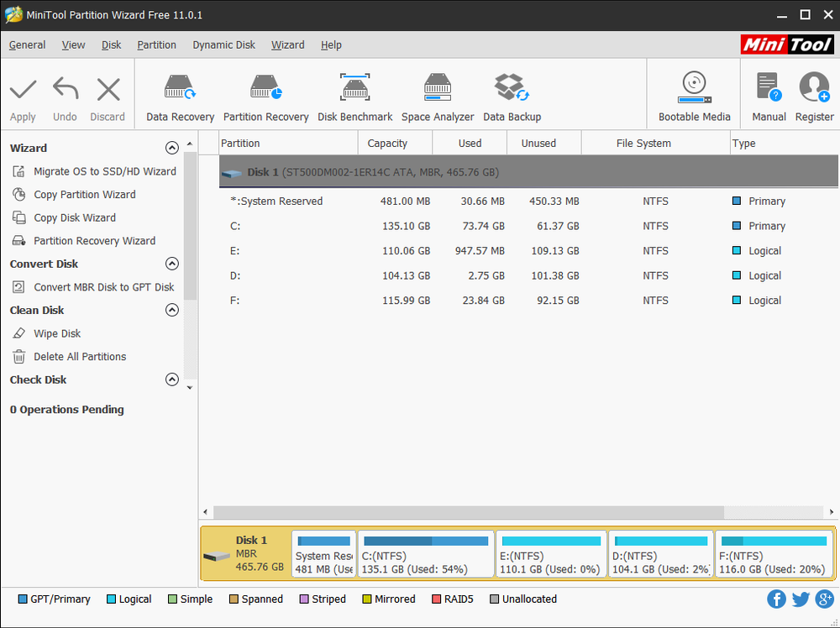Collapse the Wizard section
The height and width of the screenshot is (628, 840).
point(172,148)
